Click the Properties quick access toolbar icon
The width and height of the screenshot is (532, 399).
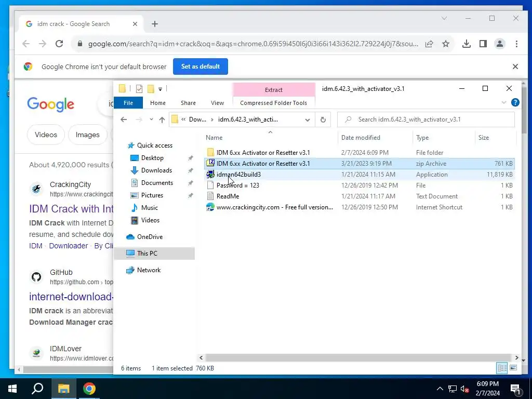[139, 89]
